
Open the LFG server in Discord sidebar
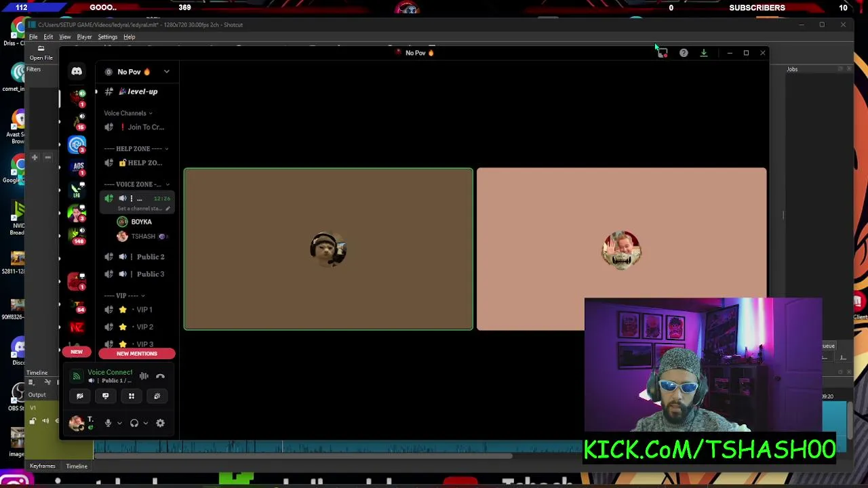tap(77, 190)
